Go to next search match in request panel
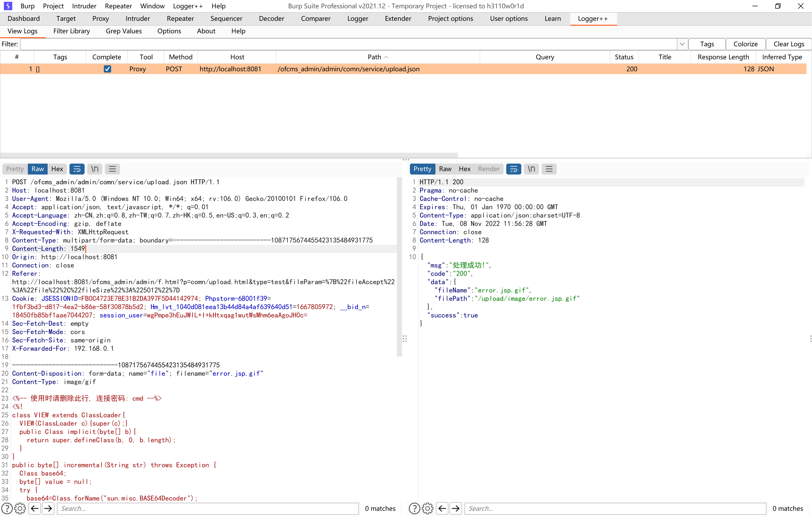 click(48, 508)
